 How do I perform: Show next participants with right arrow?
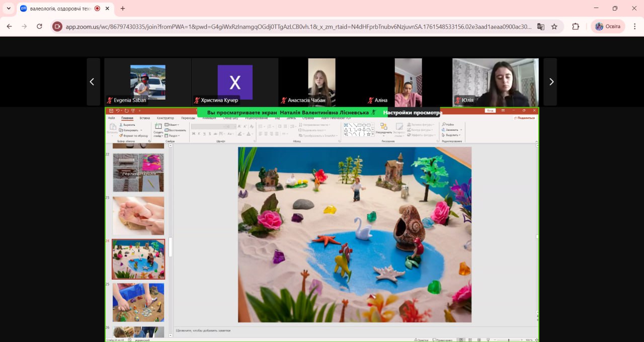551,81
